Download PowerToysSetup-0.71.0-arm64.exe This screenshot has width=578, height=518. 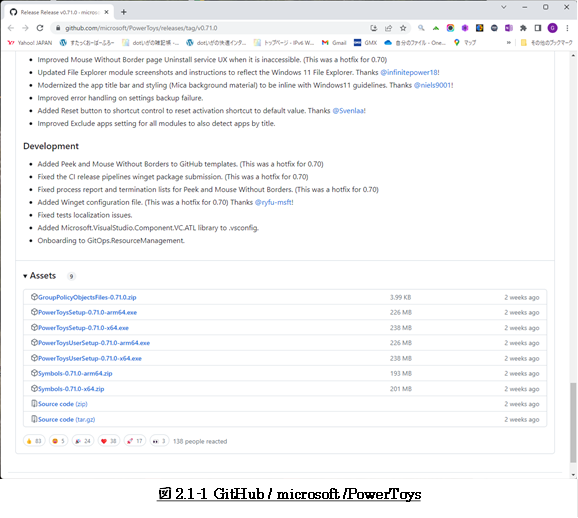coord(87,312)
